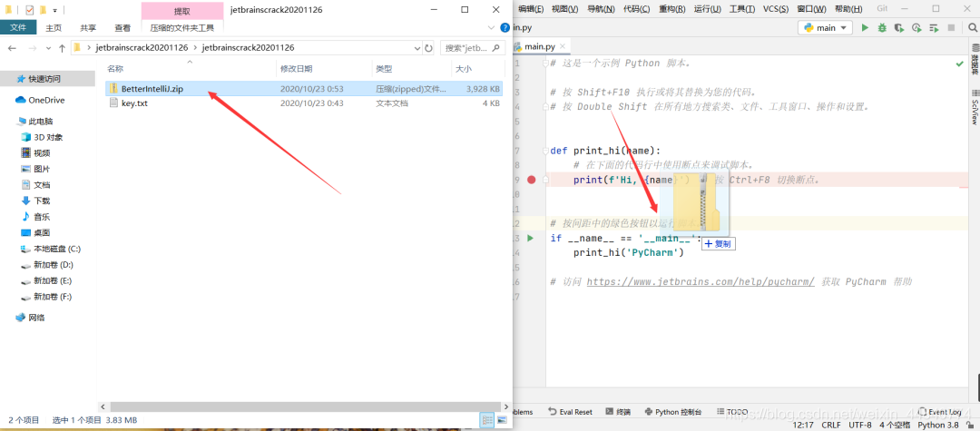The width and height of the screenshot is (980, 431).
Task: Click the CRLF line separator in status bar
Action: point(830,425)
